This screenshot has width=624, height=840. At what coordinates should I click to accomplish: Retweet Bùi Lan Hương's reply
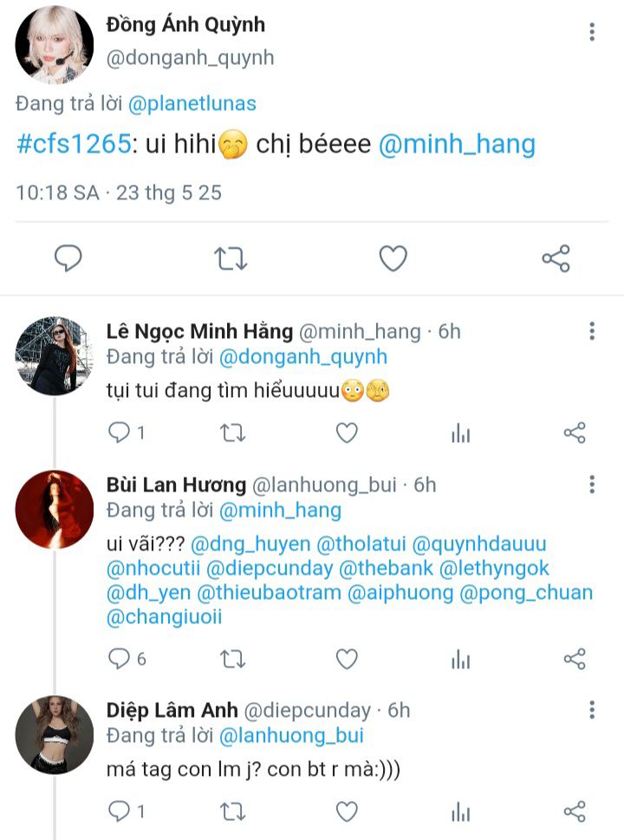232,660
